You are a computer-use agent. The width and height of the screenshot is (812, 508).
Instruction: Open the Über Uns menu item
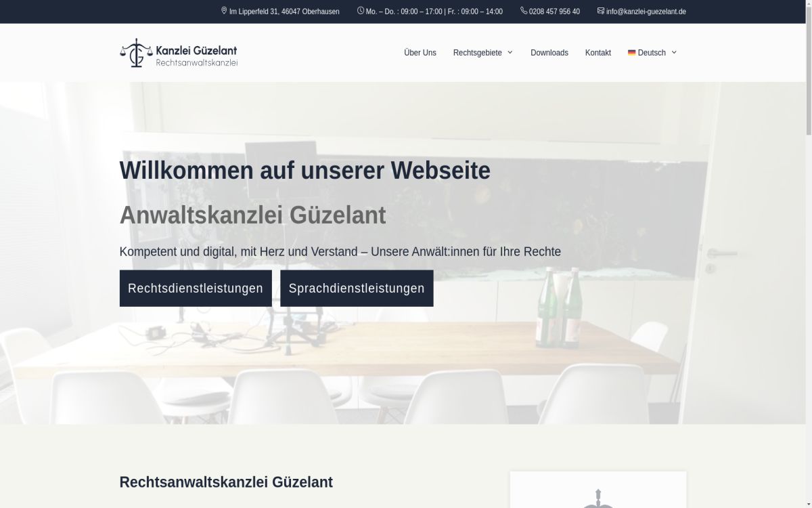coord(420,52)
